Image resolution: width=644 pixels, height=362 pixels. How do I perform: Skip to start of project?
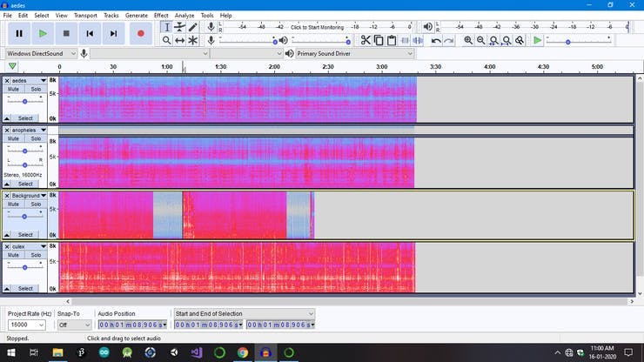click(x=90, y=33)
